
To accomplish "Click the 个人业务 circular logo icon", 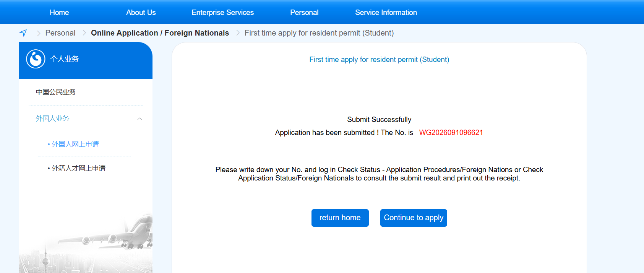I will click(36, 59).
